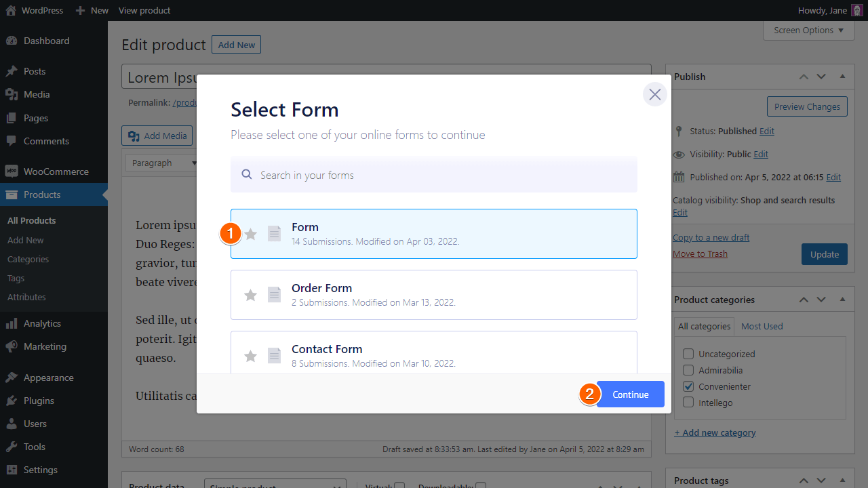
Task: Click the Move to Trash link
Action: tap(699, 253)
